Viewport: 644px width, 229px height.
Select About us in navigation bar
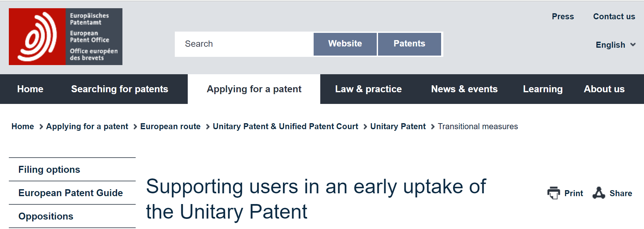(604, 89)
